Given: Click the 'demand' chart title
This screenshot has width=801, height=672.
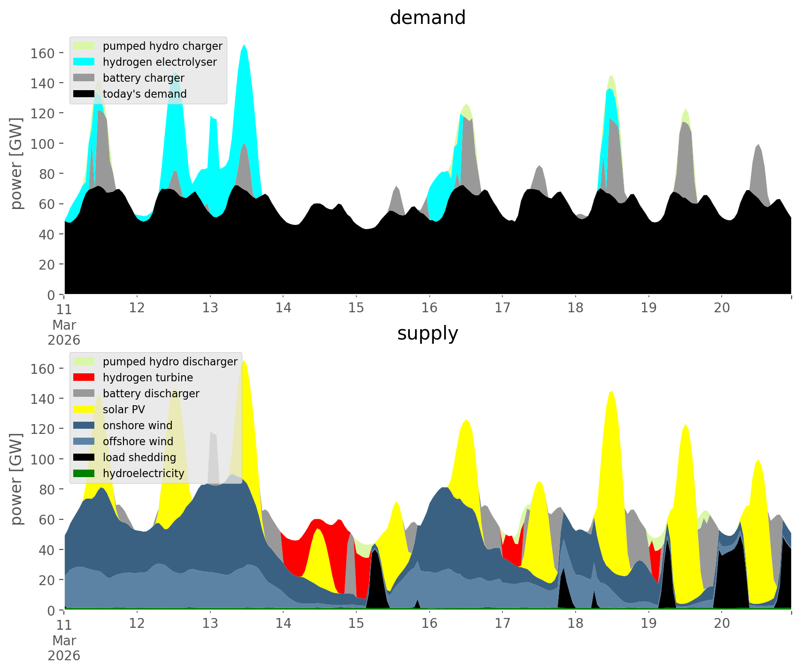Looking at the screenshot, I should (x=427, y=18).
